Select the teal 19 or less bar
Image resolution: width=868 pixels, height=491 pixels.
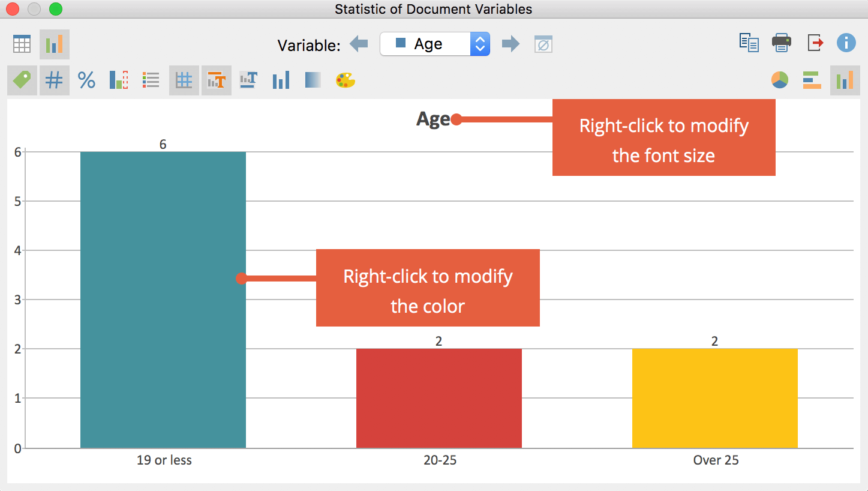[x=163, y=300]
